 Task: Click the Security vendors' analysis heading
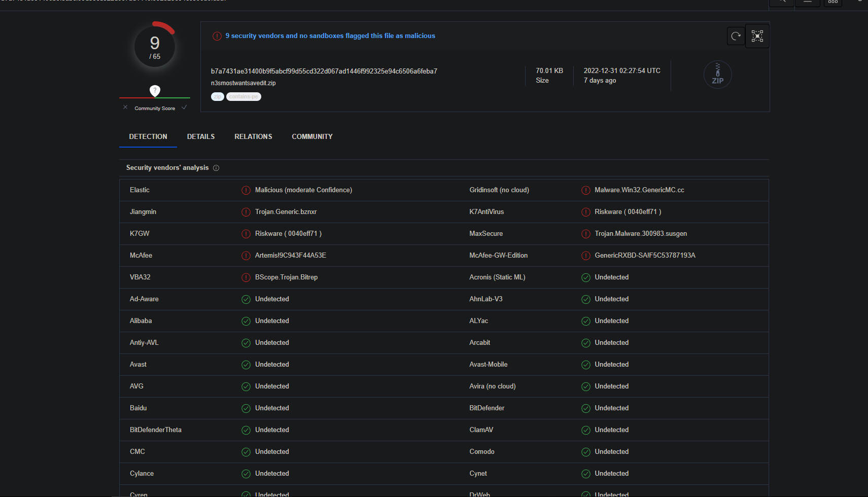[x=167, y=168]
